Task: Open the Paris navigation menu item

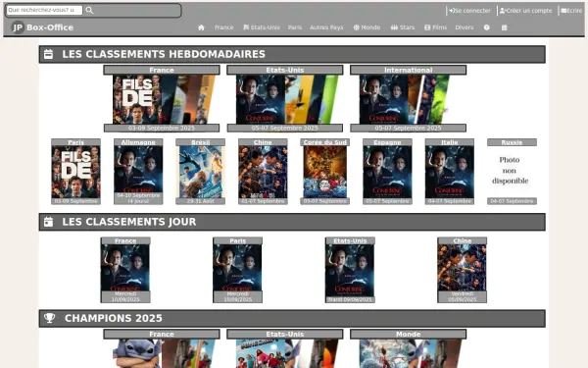Action: [x=295, y=27]
